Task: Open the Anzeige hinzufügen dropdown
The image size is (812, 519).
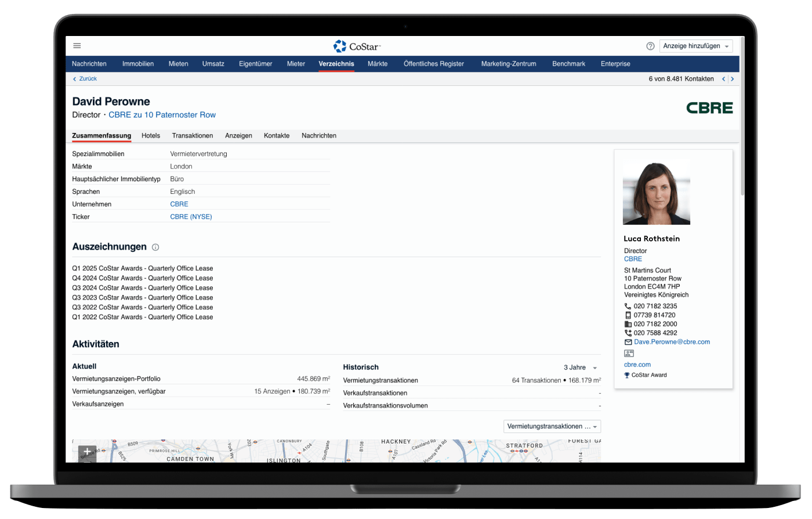Action: coord(696,46)
